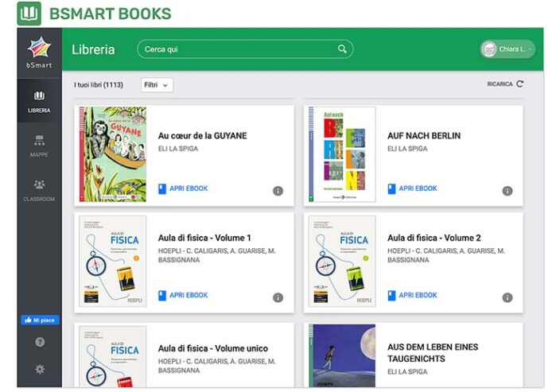View info for Aula di fisica Volume 1
Image resolution: width=560 pixels, height=392 pixels.
278,297
